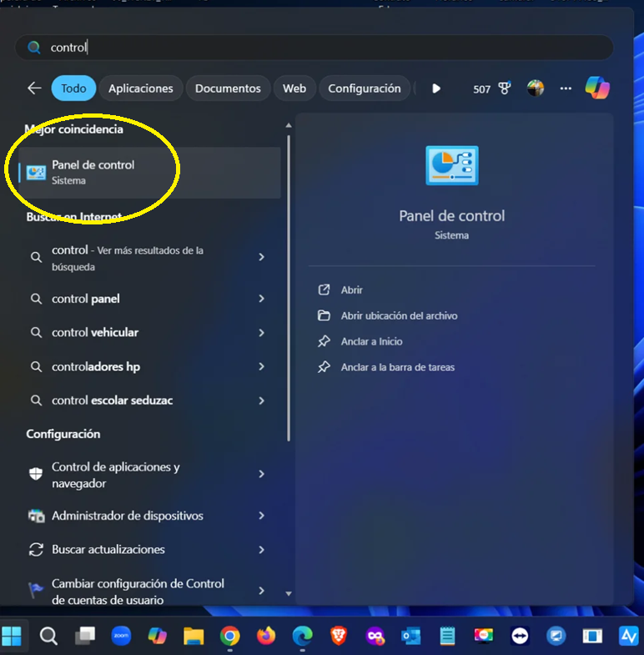Expand 'Administrador de dispositivos' result chevron
The height and width of the screenshot is (655, 644).
click(261, 516)
